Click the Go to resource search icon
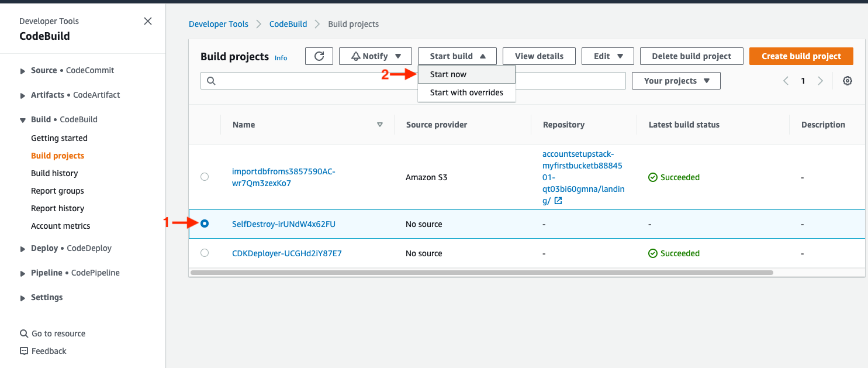This screenshot has height=368, width=868. coord(24,333)
